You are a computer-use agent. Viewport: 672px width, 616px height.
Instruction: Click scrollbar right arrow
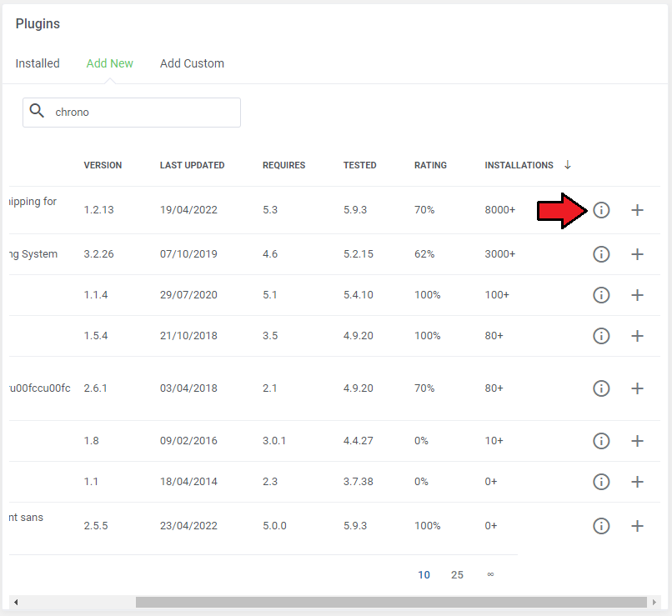(654, 602)
